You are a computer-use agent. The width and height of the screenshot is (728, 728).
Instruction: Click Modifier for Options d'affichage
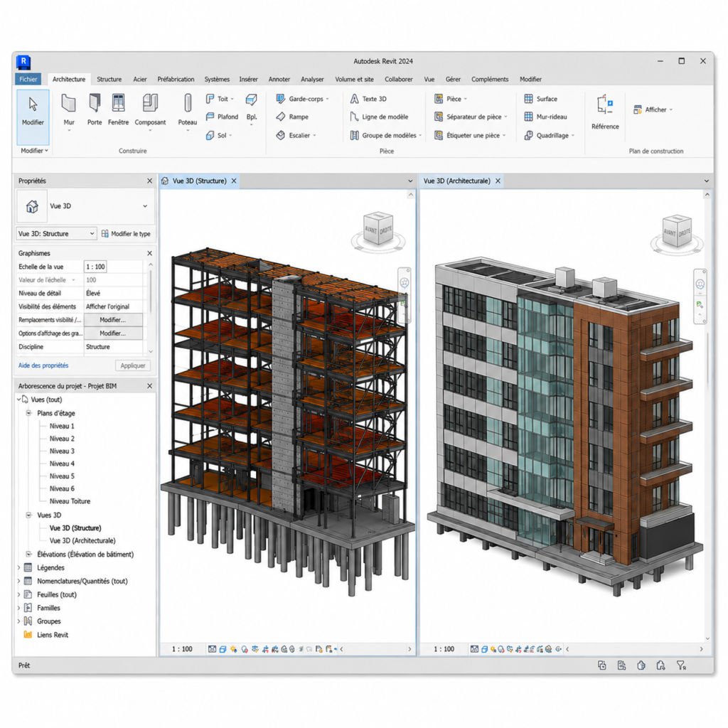click(x=113, y=333)
